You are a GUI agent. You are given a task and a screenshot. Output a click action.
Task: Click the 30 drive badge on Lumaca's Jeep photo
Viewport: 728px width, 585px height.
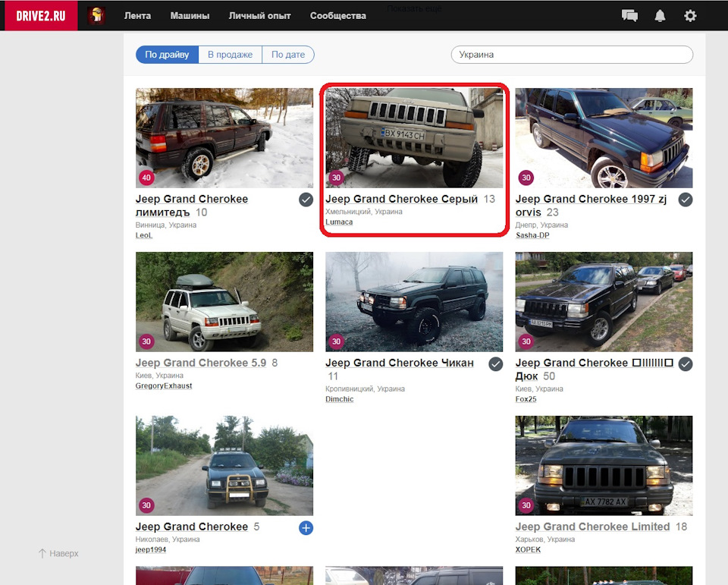pos(336,178)
